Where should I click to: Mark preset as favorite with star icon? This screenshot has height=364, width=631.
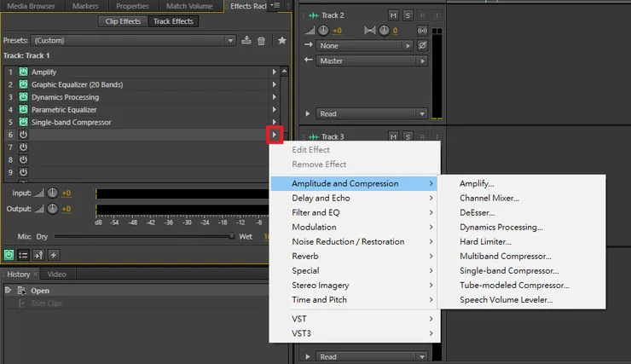click(x=282, y=40)
